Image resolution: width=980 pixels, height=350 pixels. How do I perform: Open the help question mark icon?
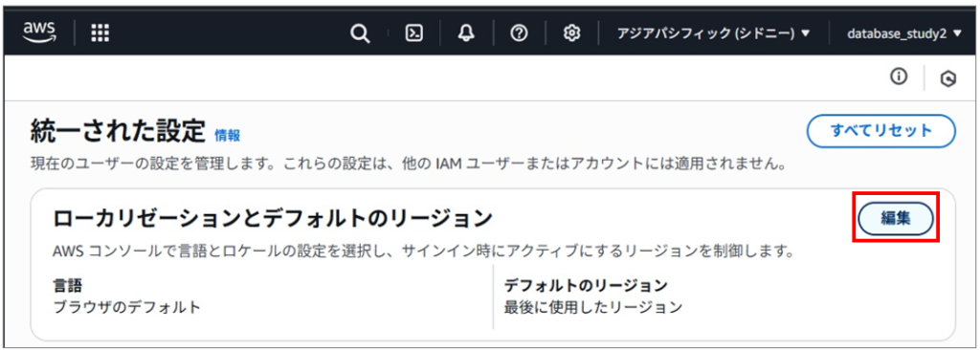518,33
